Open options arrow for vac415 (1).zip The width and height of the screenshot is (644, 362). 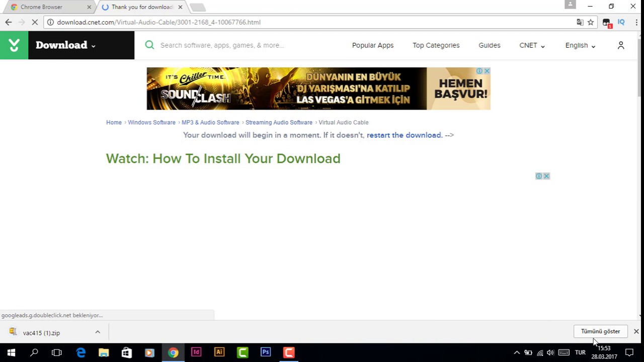pos(98,332)
